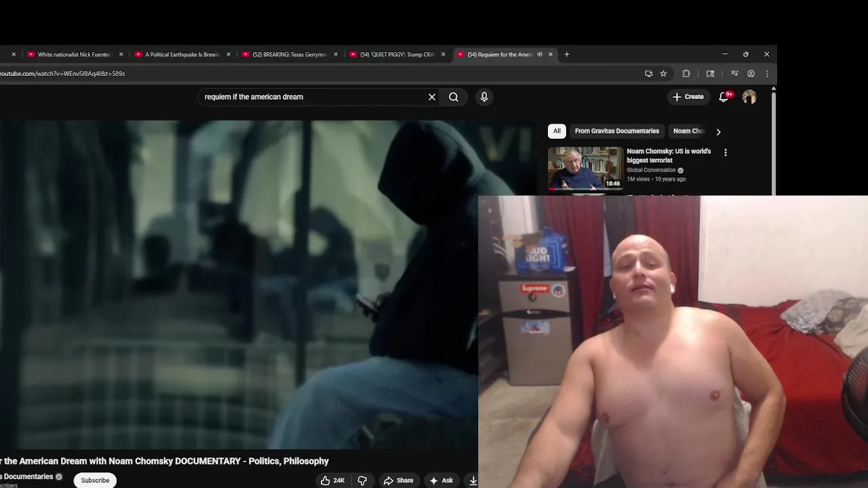Open Noam Chomsky biggest terrorist video thumbnail
The height and width of the screenshot is (488, 868).
(585, 168)
